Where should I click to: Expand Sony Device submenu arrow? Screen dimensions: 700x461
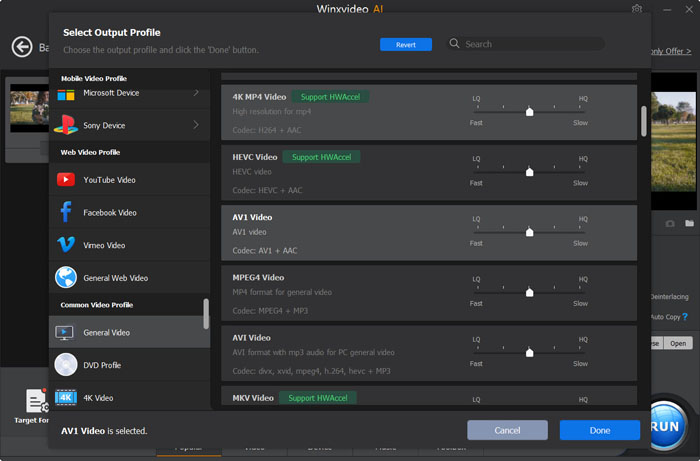[x=196, y=125]
